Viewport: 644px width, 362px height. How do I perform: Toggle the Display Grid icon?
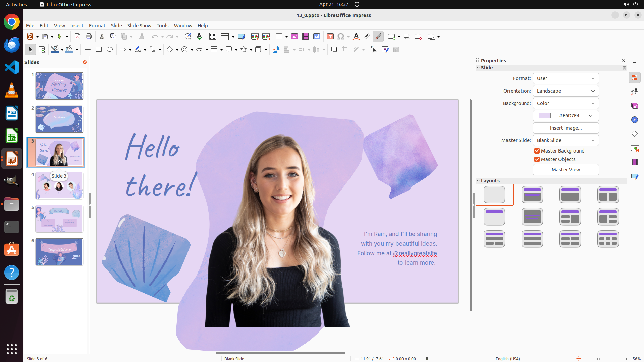[x=213, y=37]
